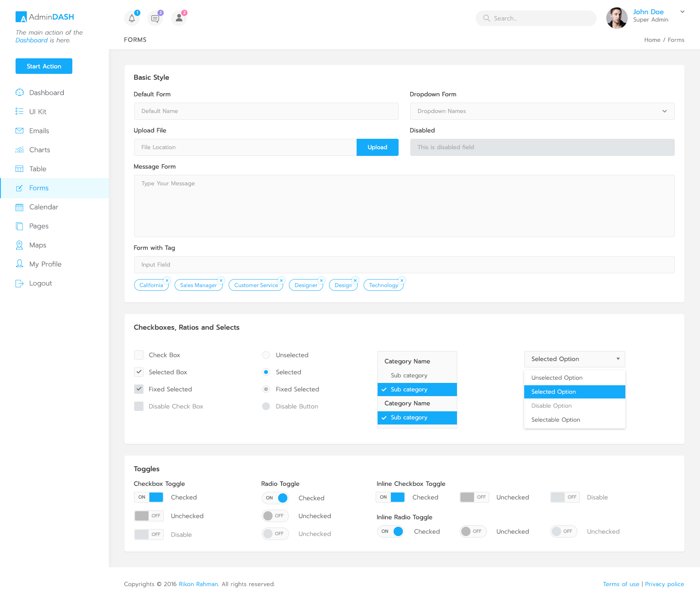Remove the California tag
700x601 pixels.
[x=167, y=280]
